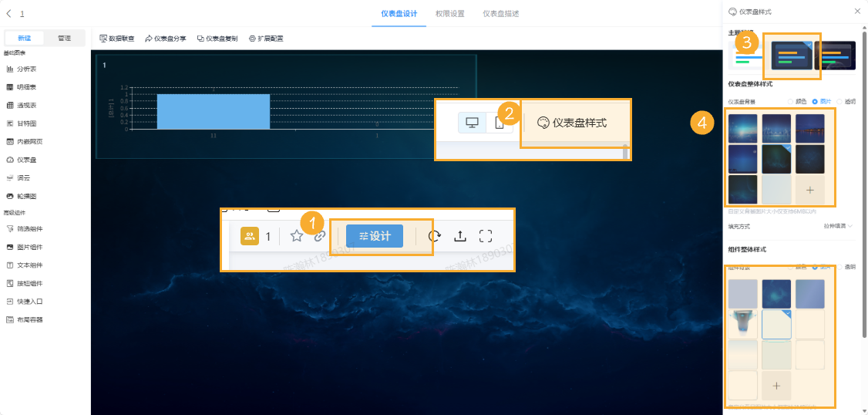868x415 pixels.
Task: Go back using the top-left arrow
Action: (x=8, y=13)
